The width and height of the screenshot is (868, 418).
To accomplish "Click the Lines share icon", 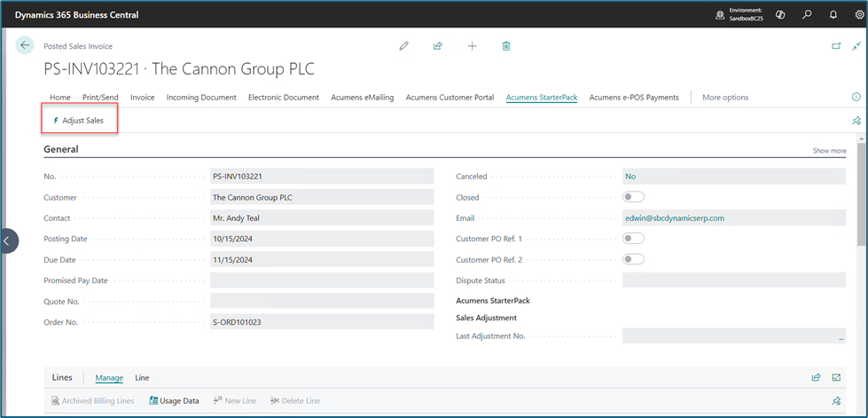I will (x=816, y=377).
